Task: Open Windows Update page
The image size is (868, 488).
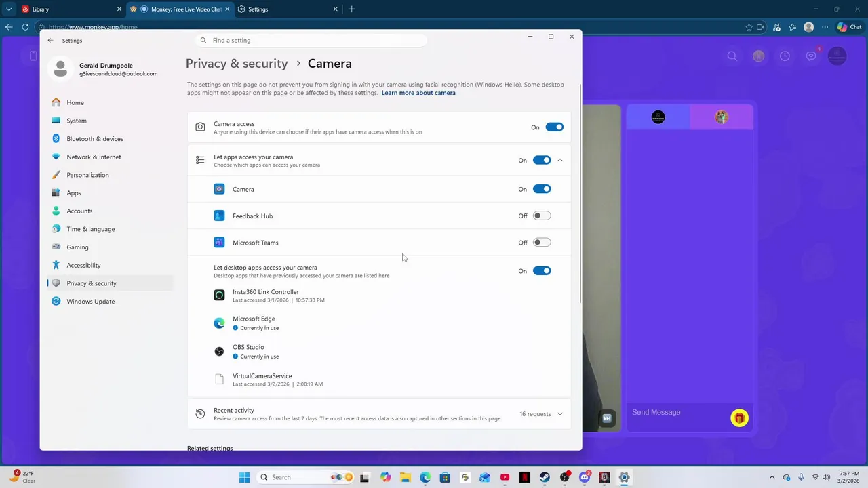Action: coord(90,301)
